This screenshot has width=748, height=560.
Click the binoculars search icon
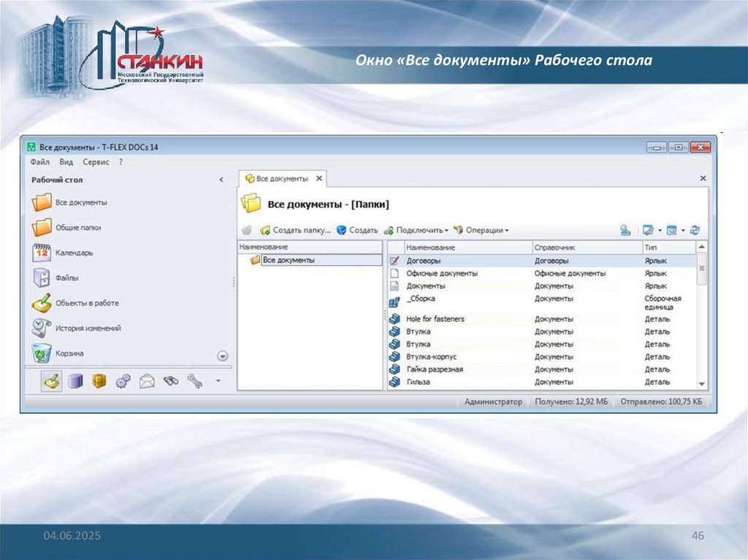(171, 380)
